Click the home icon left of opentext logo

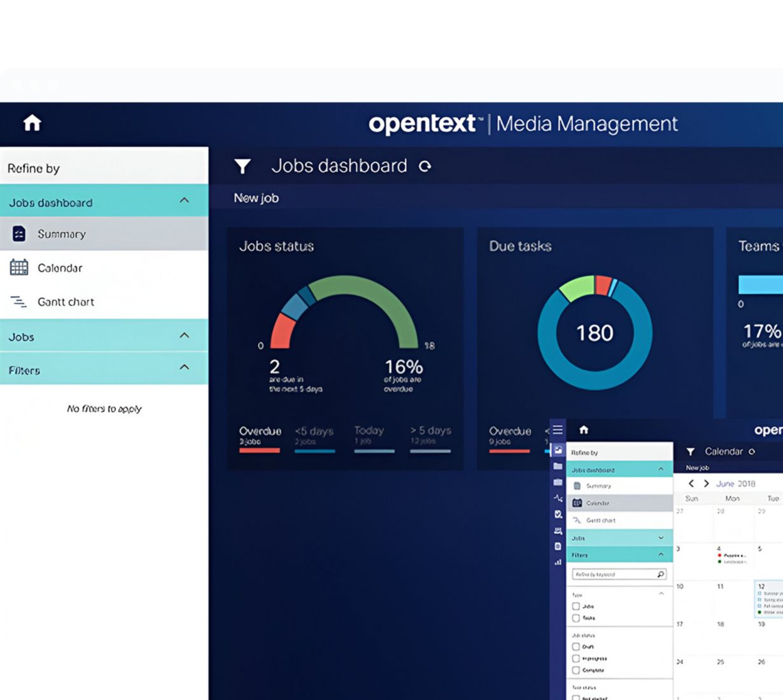click(x=32, y=123)
